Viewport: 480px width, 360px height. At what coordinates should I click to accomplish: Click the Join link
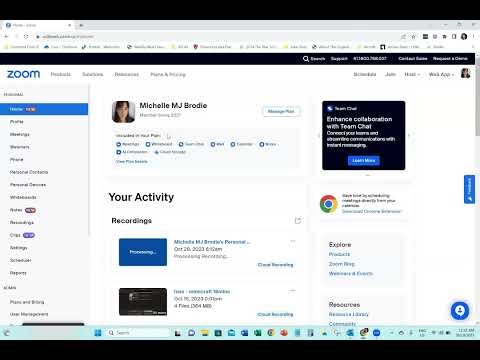pyautogui.click(x=390, y=74)
